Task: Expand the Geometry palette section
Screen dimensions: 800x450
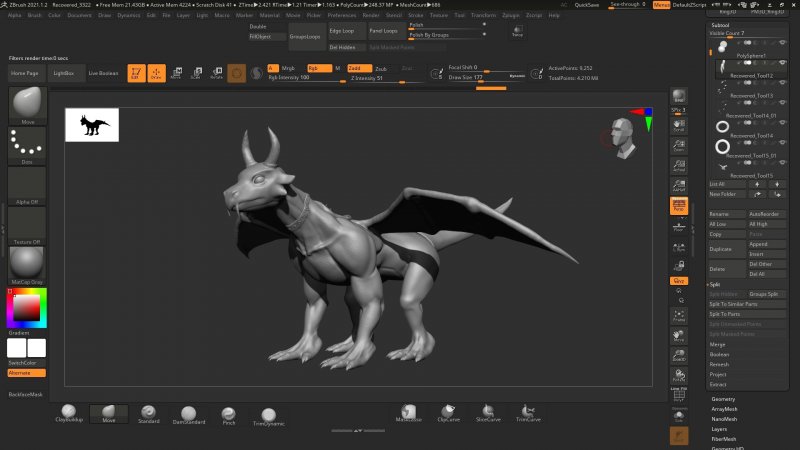Action: point(723,399)
